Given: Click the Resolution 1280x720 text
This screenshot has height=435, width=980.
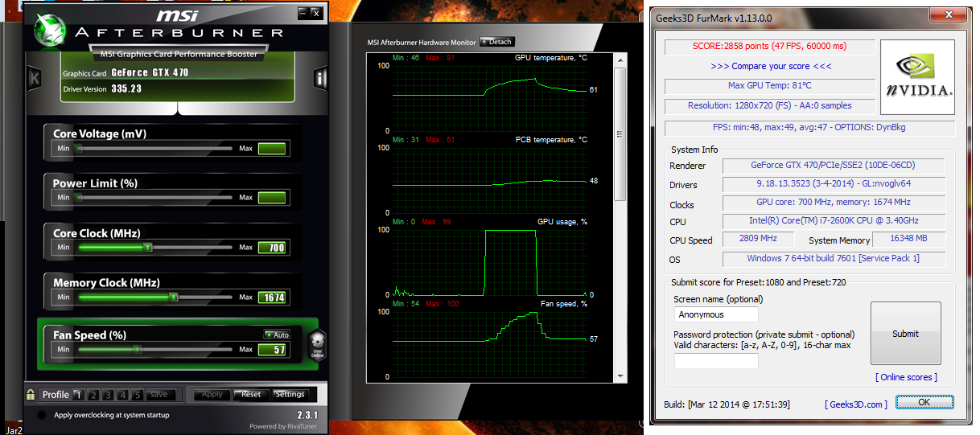Looking at the screenshot, I should [x=770, y=105].
